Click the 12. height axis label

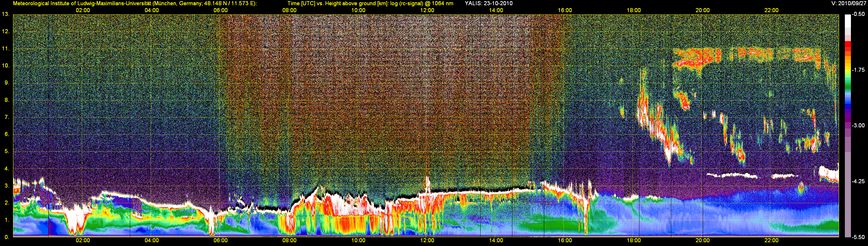coord(6,31)
